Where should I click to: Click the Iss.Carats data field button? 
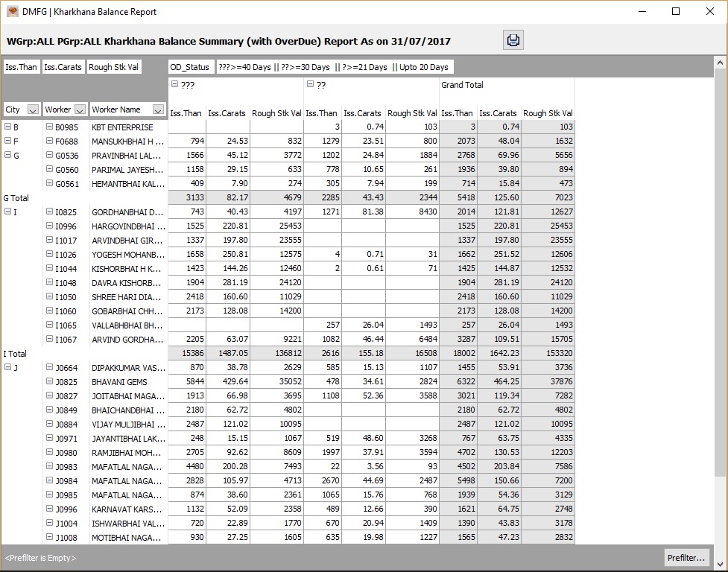63,67
